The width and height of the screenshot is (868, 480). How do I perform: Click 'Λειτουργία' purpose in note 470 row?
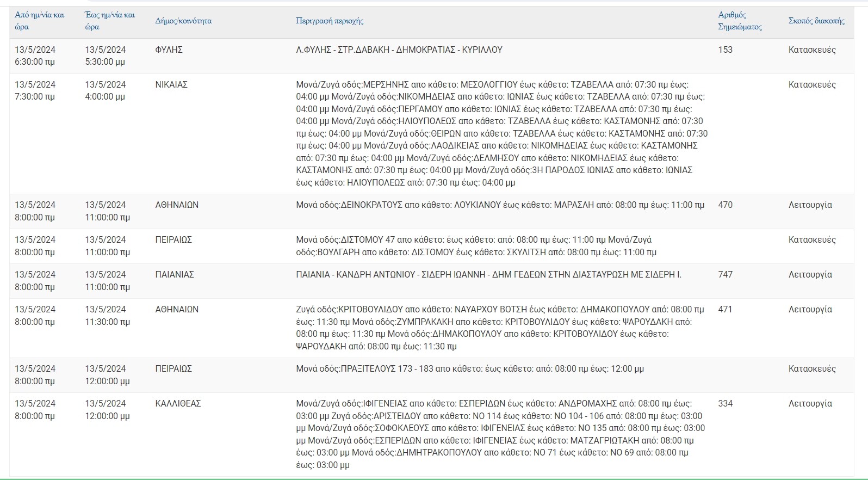pos(810,205)
